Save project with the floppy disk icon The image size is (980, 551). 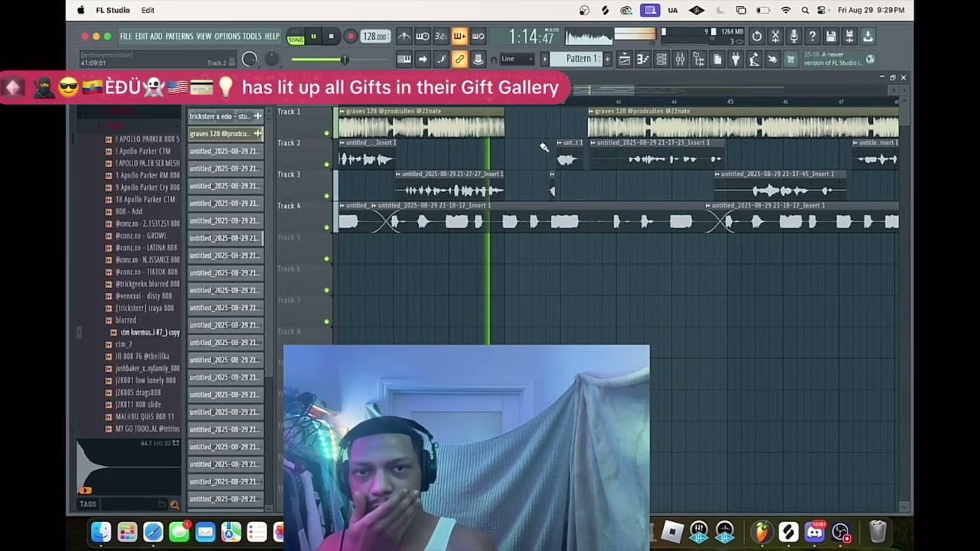[831, 36]
